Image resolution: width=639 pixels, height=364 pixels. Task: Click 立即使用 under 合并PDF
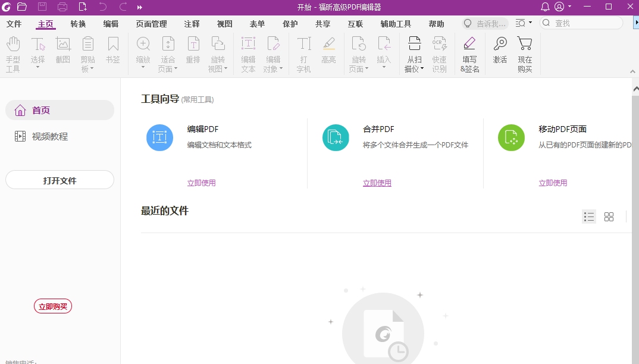click(x=377, y=183)
